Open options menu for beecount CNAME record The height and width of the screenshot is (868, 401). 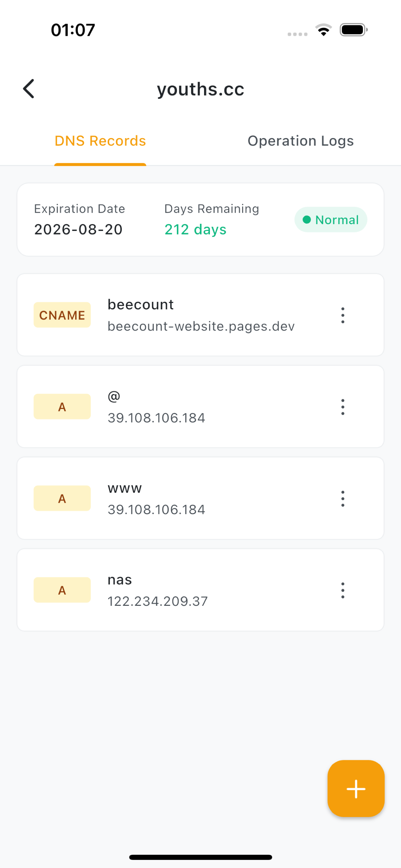343,315
